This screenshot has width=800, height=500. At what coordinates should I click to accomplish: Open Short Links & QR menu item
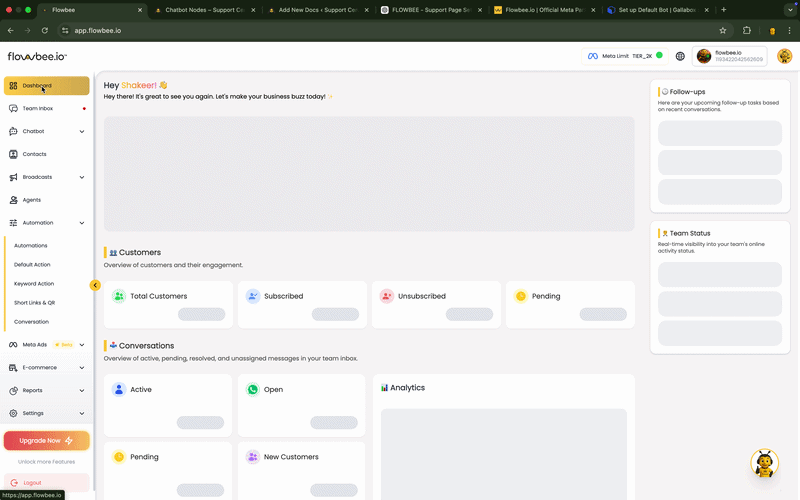pos(34,303)
